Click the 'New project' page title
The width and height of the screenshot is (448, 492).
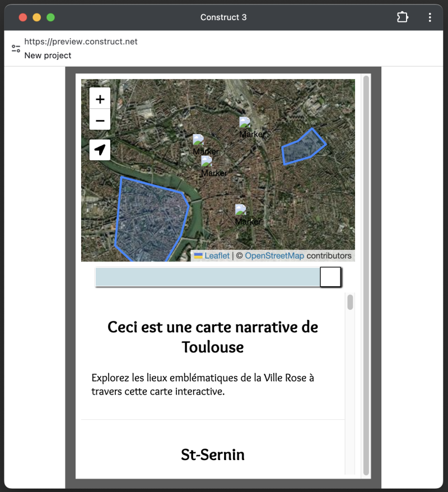tap(48, 55)
